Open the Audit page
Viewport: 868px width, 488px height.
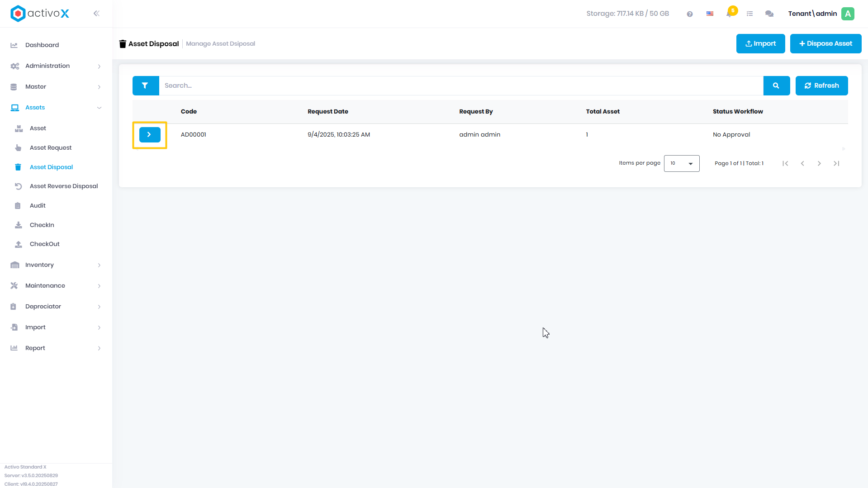pos(38,206)
